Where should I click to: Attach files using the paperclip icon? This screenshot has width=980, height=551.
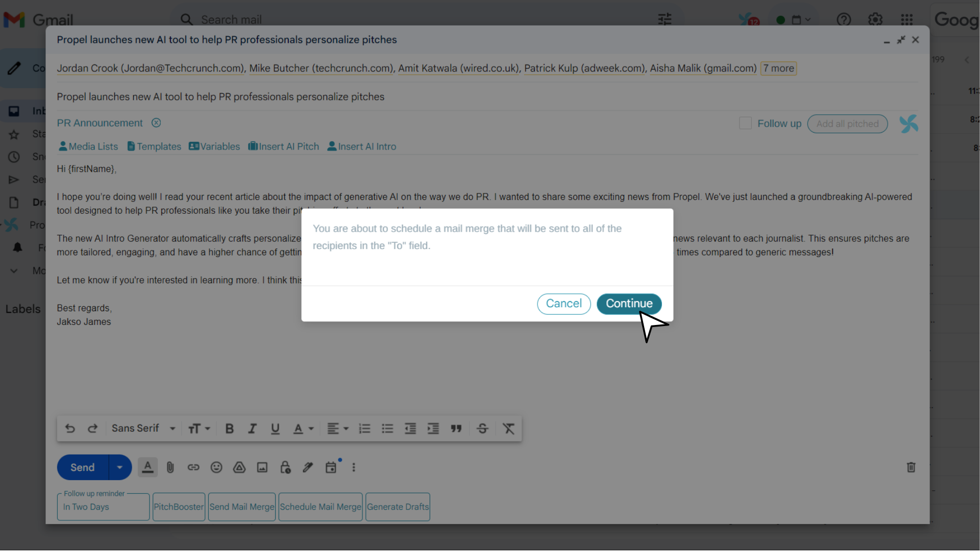(x=170, y=467)
